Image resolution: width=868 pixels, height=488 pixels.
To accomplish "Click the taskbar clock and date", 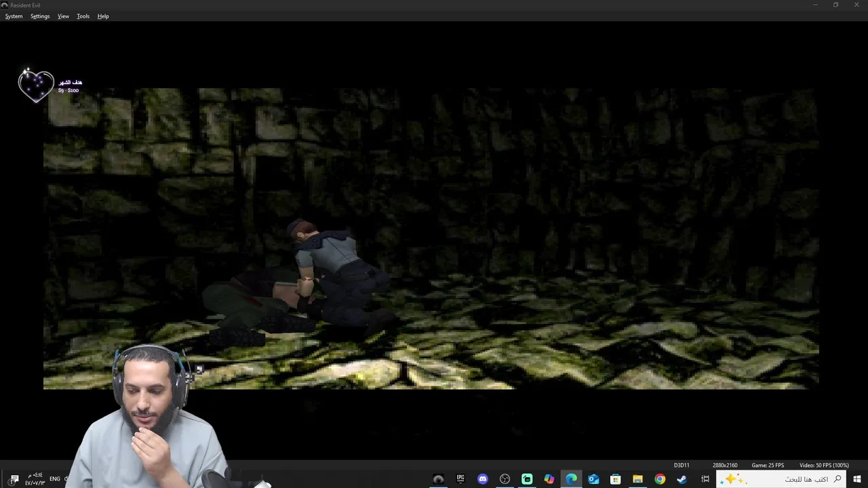I will click(x=35, y=479).
